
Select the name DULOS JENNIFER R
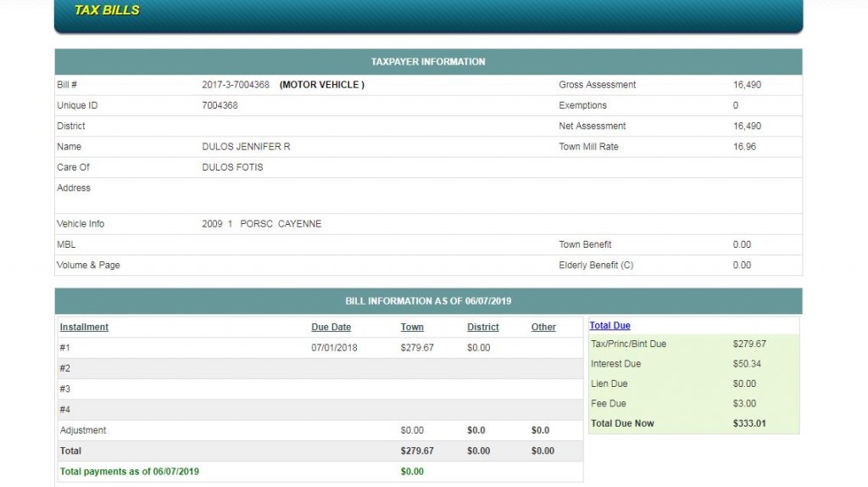246,147
